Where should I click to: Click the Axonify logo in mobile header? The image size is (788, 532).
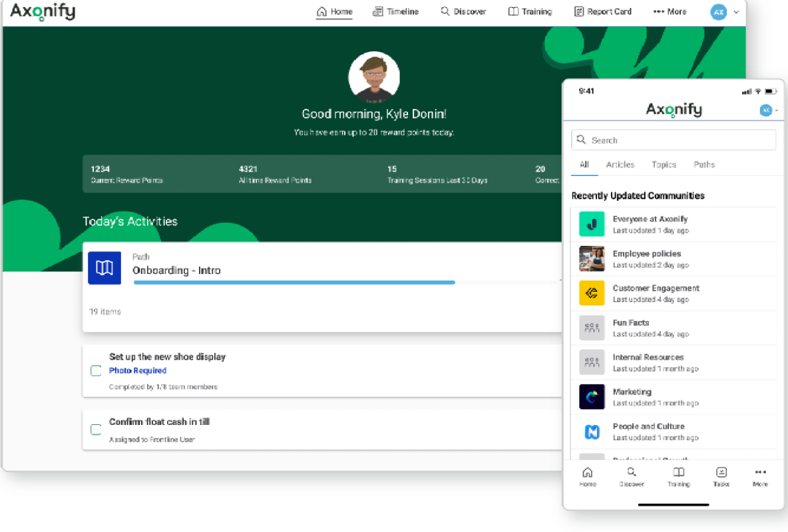674,110
